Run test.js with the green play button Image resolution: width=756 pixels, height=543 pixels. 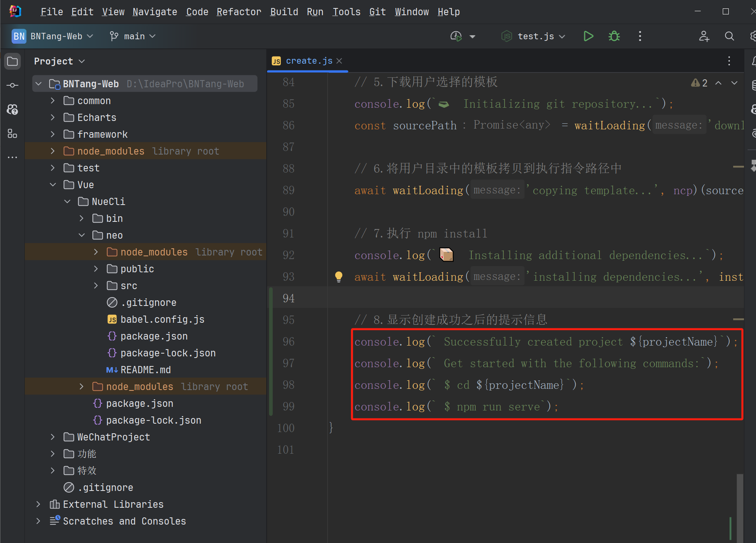[x=588, y=36]
